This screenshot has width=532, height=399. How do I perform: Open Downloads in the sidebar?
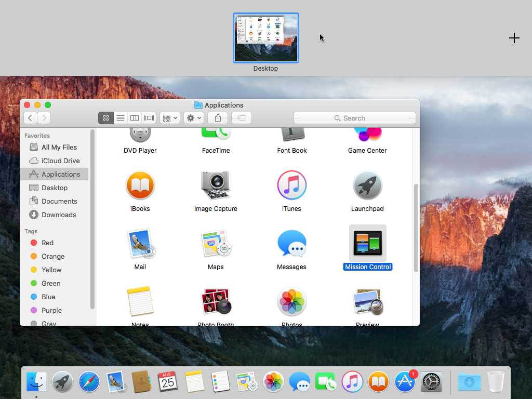pos(54,215)
